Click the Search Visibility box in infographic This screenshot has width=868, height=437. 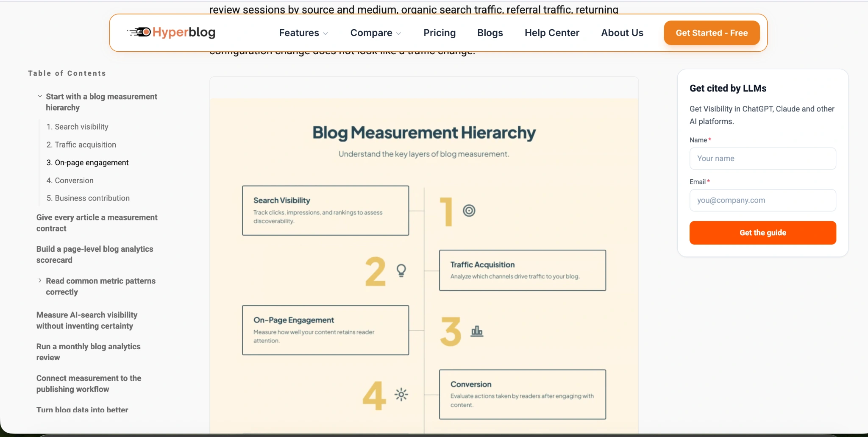pos(325,210)
